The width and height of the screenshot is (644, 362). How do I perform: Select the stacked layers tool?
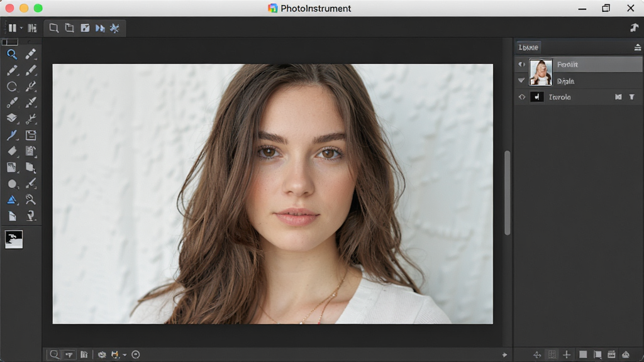click(12, 118)
